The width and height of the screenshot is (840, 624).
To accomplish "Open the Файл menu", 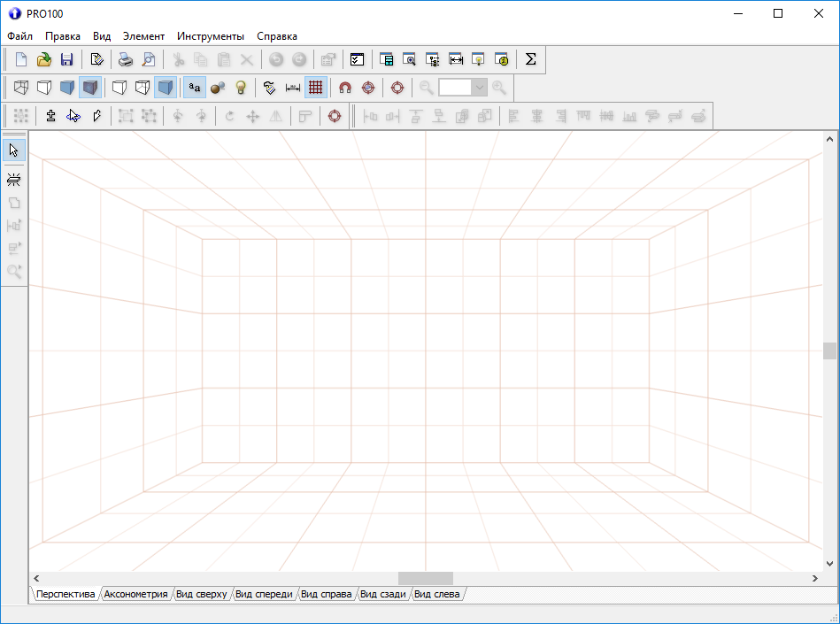I will 19,36.
